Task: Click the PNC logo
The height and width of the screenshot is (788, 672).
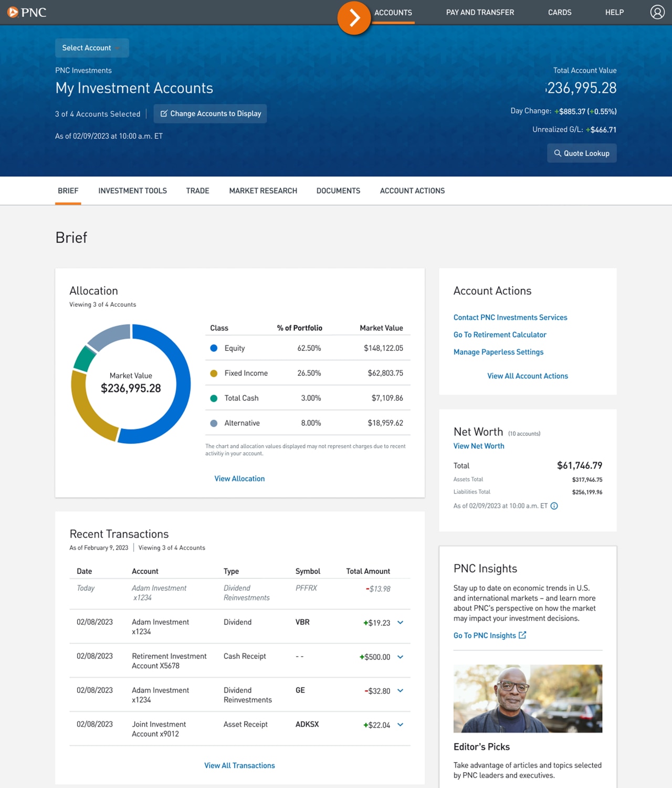Action: pos(27,12)
